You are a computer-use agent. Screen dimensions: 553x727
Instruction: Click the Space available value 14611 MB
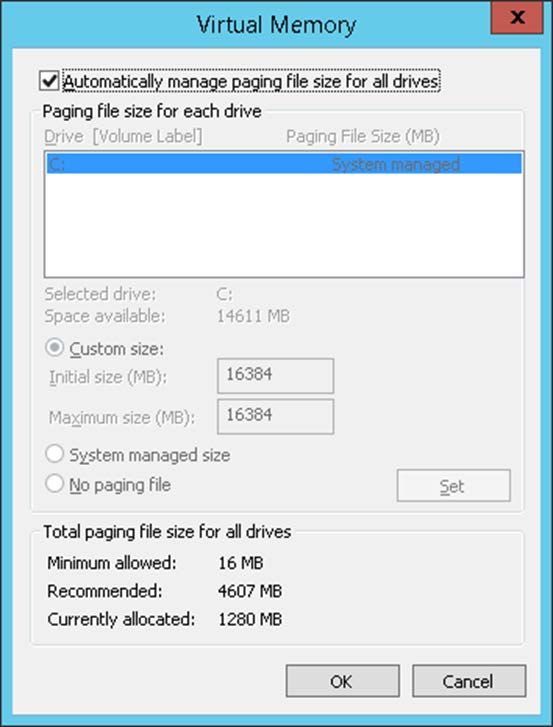(254, 317)
